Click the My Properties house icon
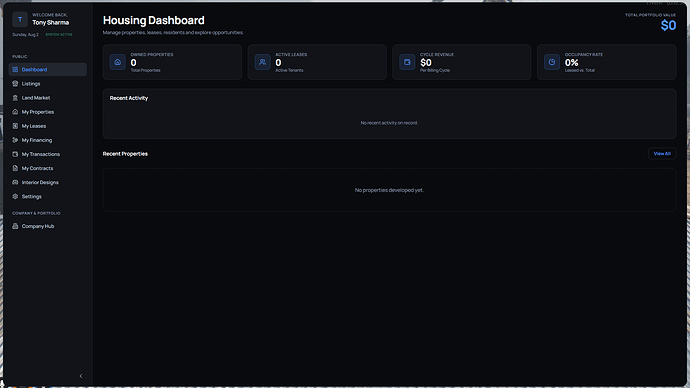Viewport: 690px width, 388px height. point(15,112)
